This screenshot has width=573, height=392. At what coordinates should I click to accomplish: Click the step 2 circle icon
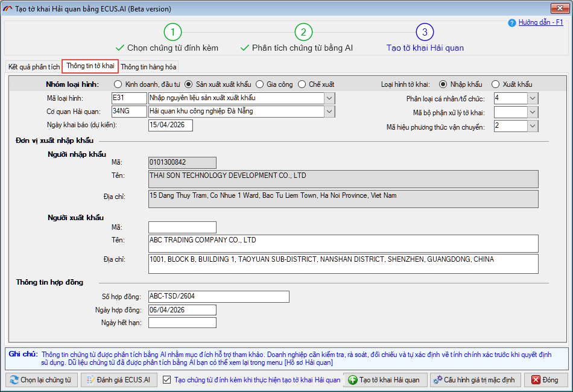point(303,32)
